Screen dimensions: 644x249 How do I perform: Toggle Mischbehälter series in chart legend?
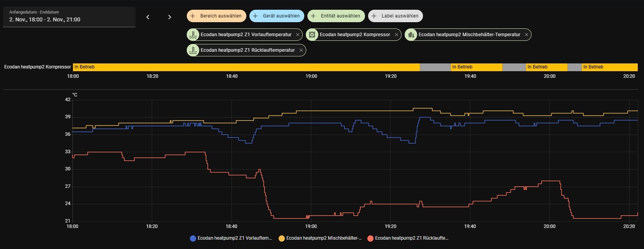(x=323, y=238)
